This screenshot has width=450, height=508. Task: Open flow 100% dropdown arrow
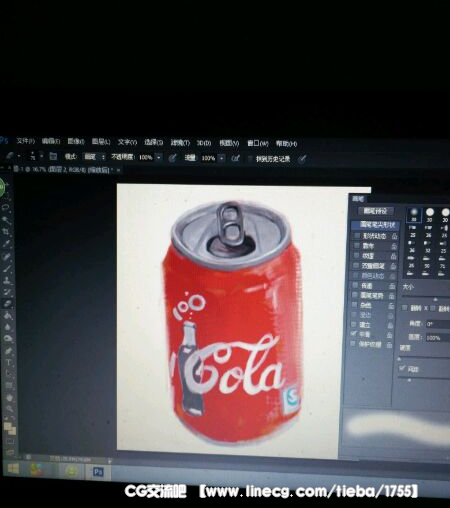point(222,158)
